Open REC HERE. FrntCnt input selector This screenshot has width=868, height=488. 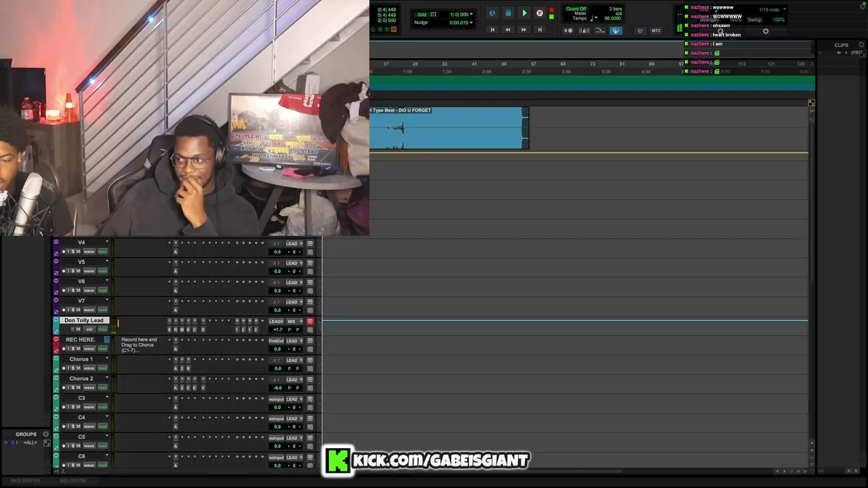(276, 341)
